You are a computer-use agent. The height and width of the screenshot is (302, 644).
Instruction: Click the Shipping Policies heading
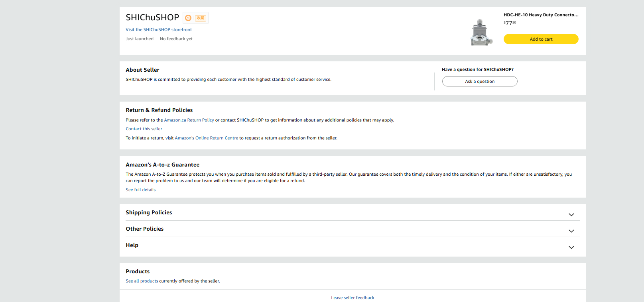pyautogui.click(x=149, y=212)
